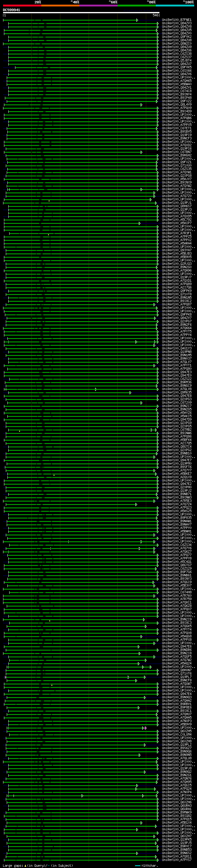The image size is (197, 868).
Task: Select the UniRef100_B9SBV5 label
Action: click(177, 132)
